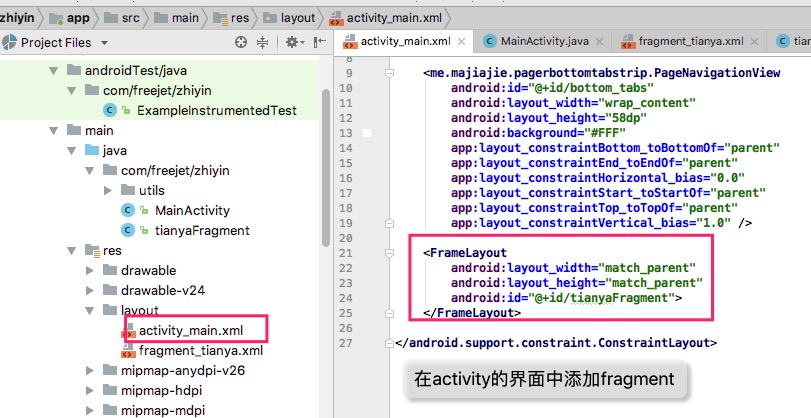Fold the PageNavigationView tag at line 9
The image size is (811, 418).
389,73
